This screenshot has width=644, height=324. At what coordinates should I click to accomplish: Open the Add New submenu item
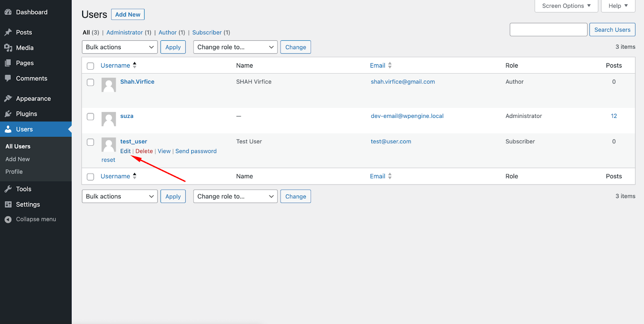click(x=18, y=159)
